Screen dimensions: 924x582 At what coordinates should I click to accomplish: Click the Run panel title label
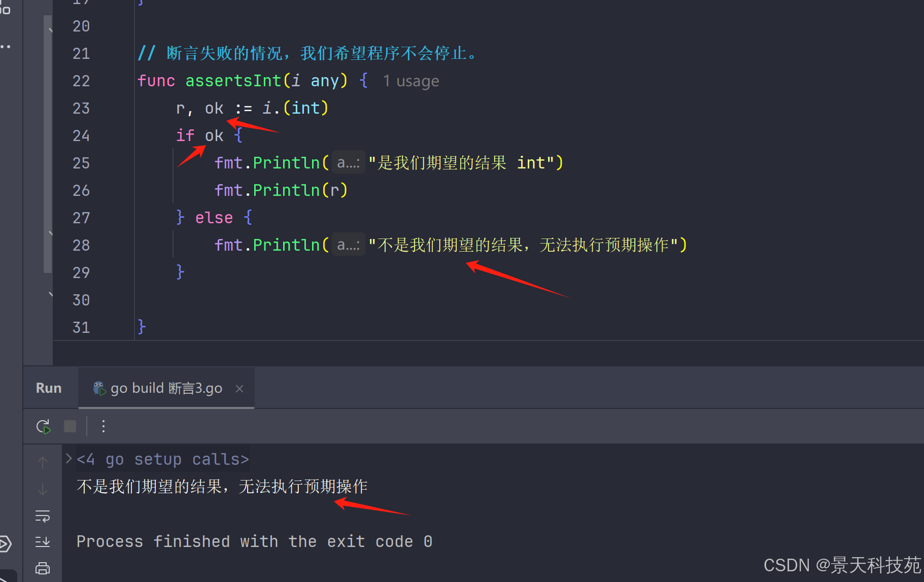tap(49, 388)
